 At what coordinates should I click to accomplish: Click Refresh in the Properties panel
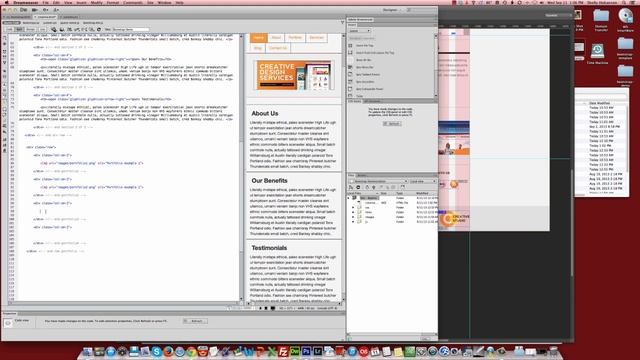(195, 321)
